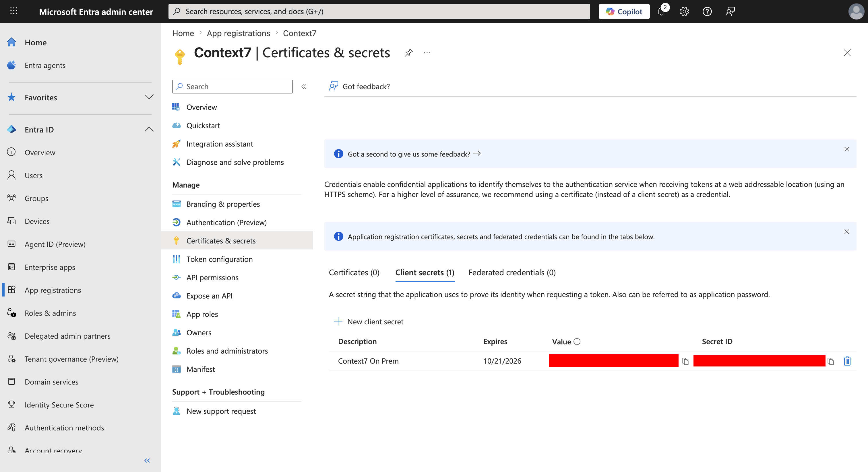Collapse the Entra ID section

pyautogui.click(x=149, y=130)
